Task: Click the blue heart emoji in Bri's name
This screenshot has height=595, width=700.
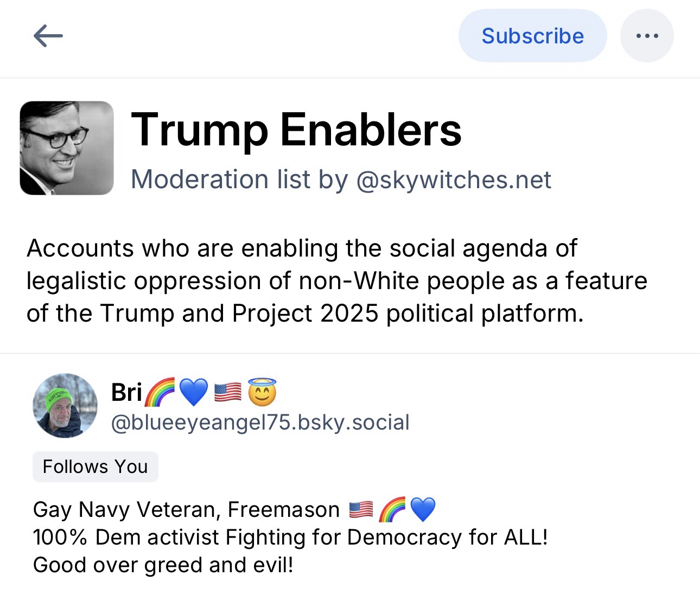Action: [193, 392]
